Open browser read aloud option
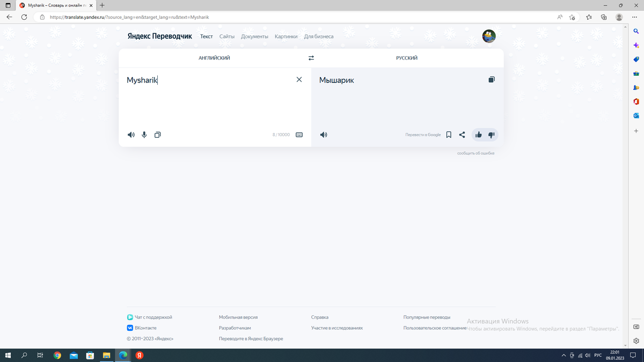This screenshot has width=644, height=362. [x=560, y=17]
